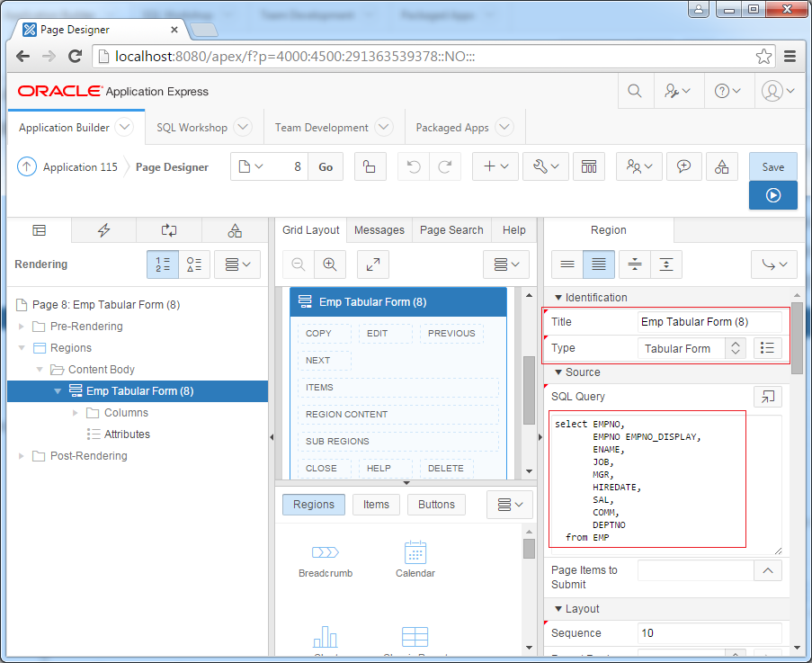Screen dimensions: 812x663
Task: Run the page with play button
Action: [x=772, y=195]
